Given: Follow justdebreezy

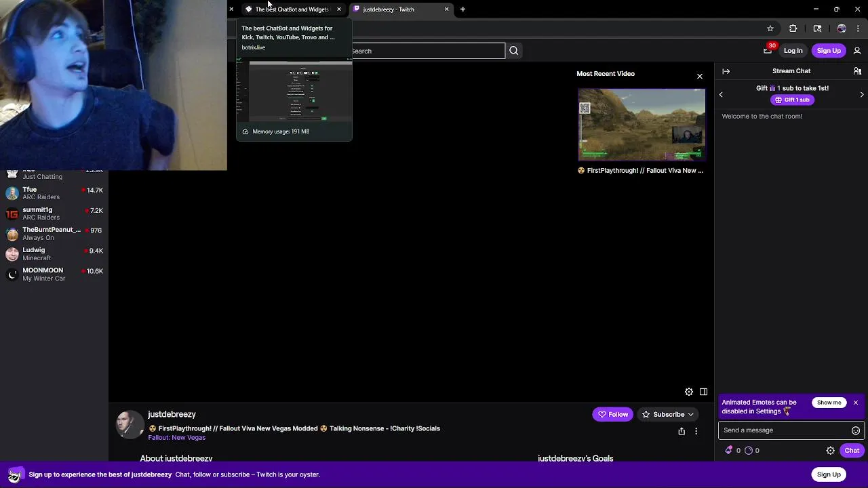Looking at the screenshot, I should pos(612,414).
